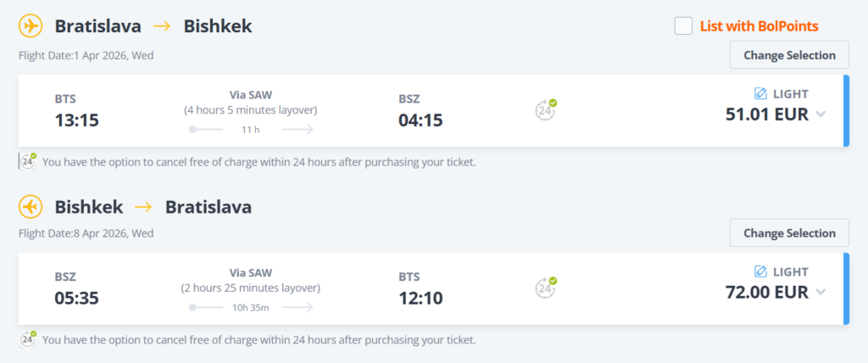Click 24-hour cancellation icon in BSZ–BTS flight card
This screenshot has width=868, height=363.
[546, 288]
